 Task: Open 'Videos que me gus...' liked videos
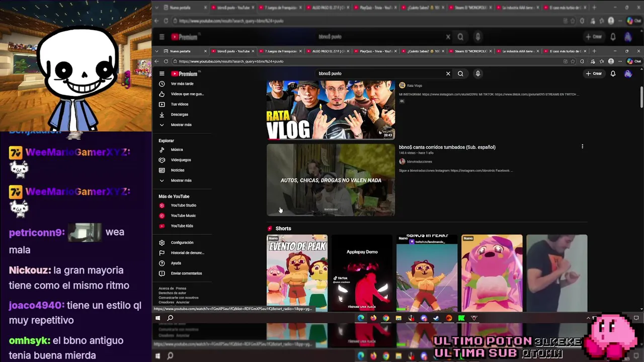click(x=182, y=94)
